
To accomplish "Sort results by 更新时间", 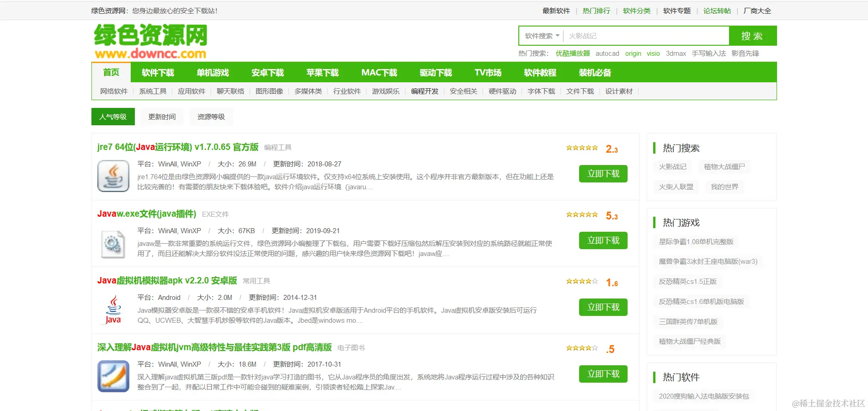I will point(162,117).
